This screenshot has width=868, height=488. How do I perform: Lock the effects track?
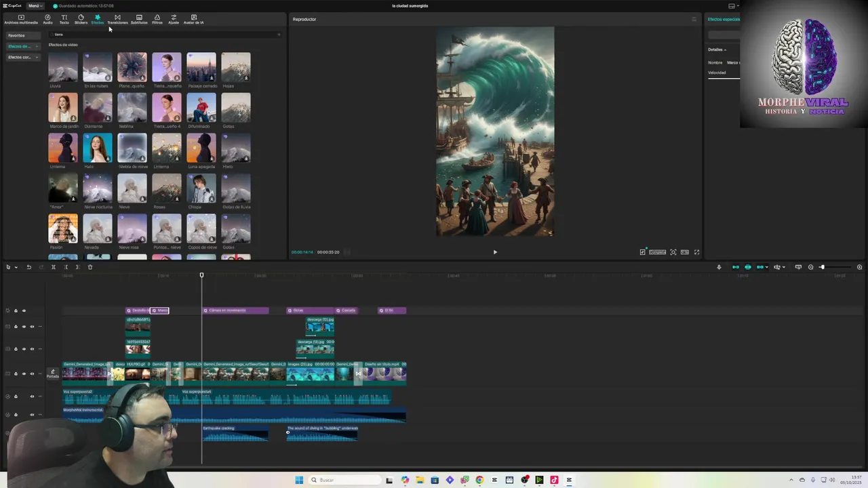tap(16, 310)
